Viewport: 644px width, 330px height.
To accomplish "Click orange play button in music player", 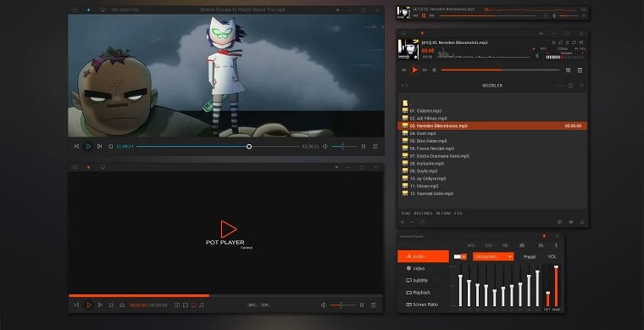I will (414, 70).
